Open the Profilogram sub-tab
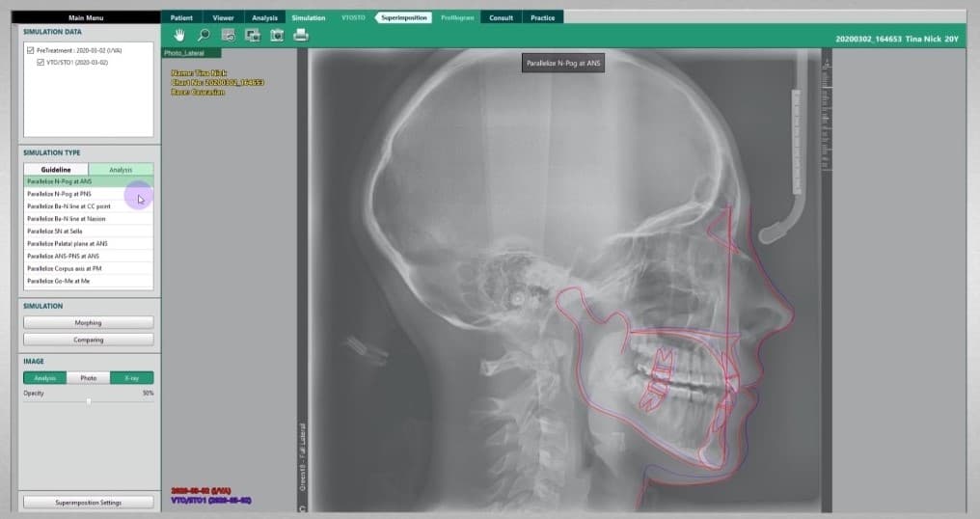 click(x=456, y=17)
